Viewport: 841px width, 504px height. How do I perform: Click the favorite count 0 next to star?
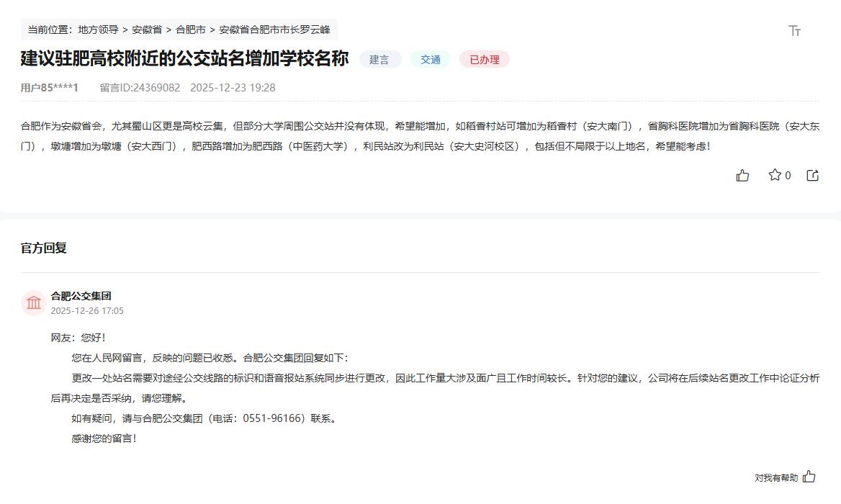[786, 175]
